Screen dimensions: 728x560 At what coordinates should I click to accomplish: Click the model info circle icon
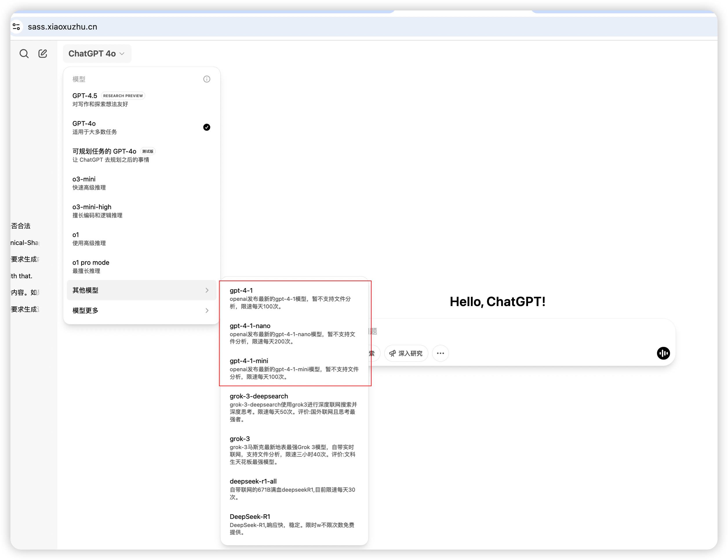[x=207, y=79]
